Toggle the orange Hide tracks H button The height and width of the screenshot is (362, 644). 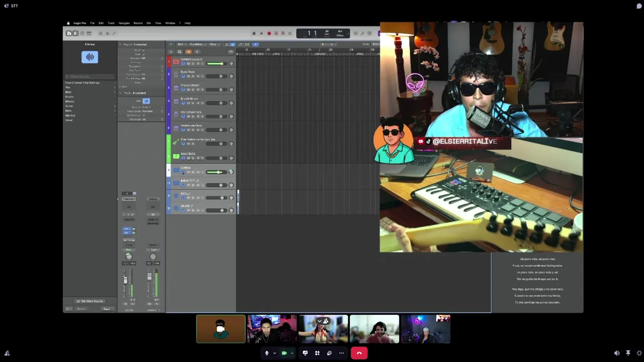[189, 51]
